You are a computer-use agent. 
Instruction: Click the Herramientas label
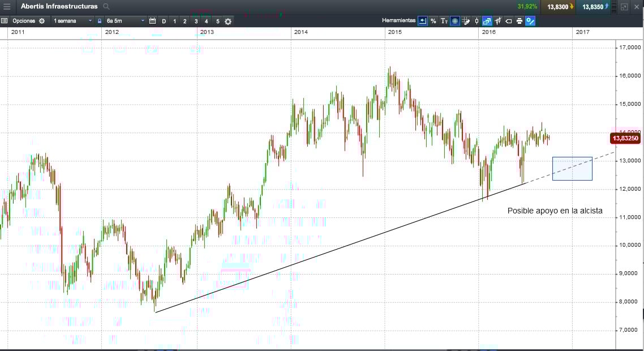[398, 20]
